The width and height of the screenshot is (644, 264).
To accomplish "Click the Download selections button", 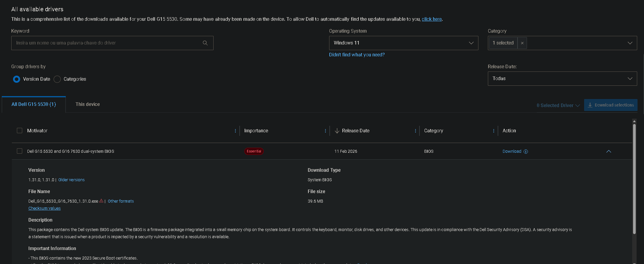I will [x=611, y=105].
